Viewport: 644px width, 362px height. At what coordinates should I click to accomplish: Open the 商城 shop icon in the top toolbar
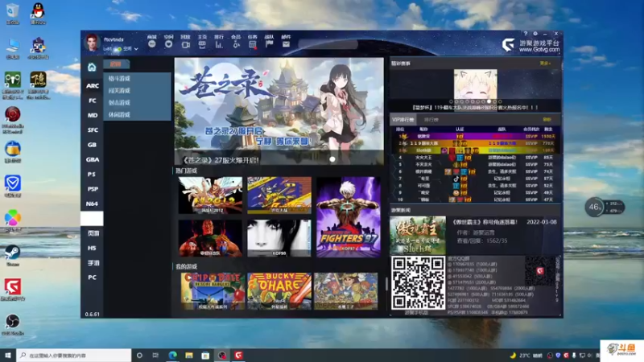coord(152,43)
